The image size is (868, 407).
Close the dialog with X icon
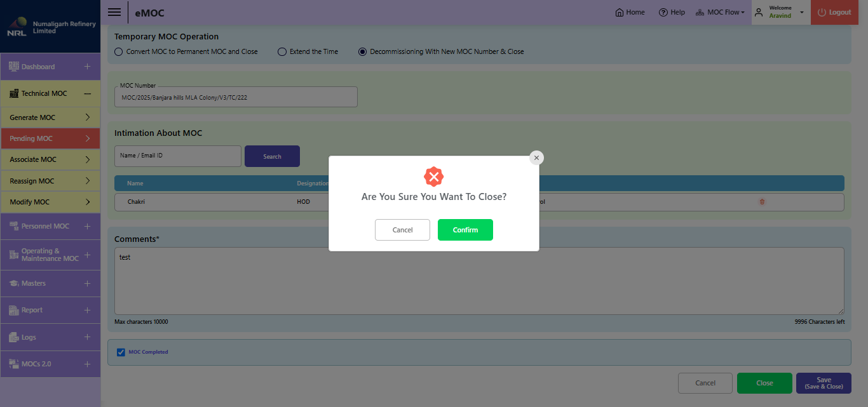[536, 157]
